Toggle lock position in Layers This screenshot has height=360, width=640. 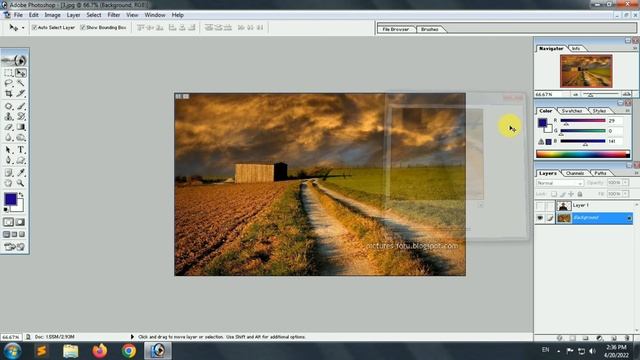click(x=571, y=194)
